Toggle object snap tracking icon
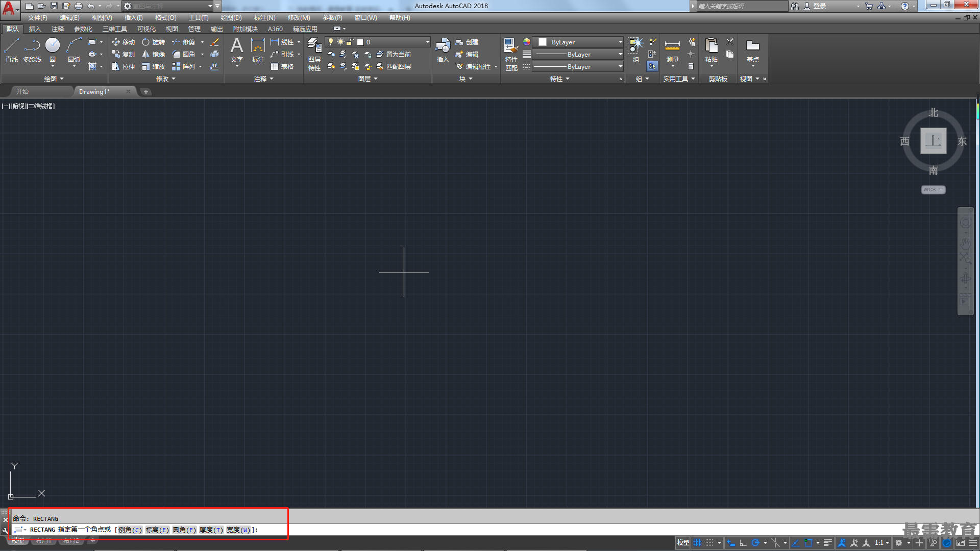Screen dimensions: 980x551 pos(796,543)
